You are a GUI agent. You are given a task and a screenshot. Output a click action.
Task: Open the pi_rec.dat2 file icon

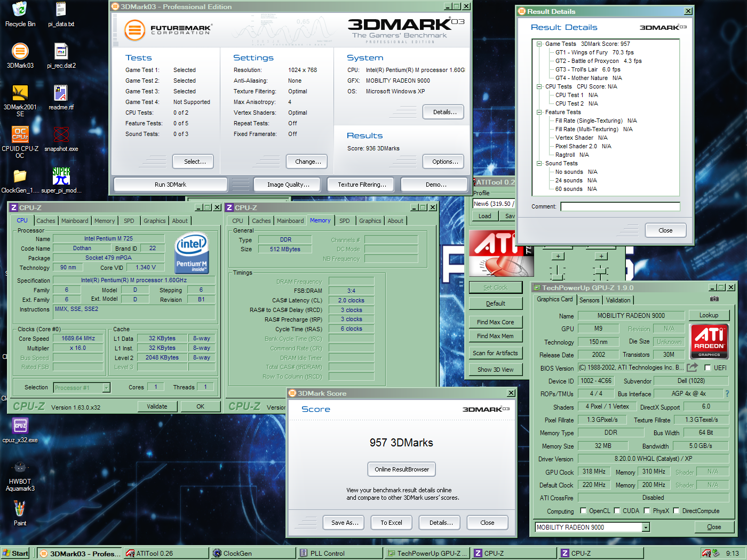click(61, 51)
